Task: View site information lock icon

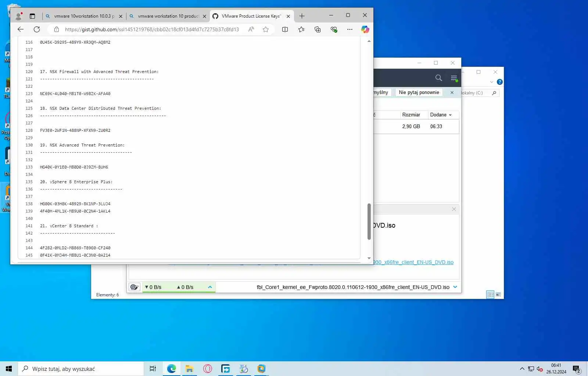Action: click(57, 29)
